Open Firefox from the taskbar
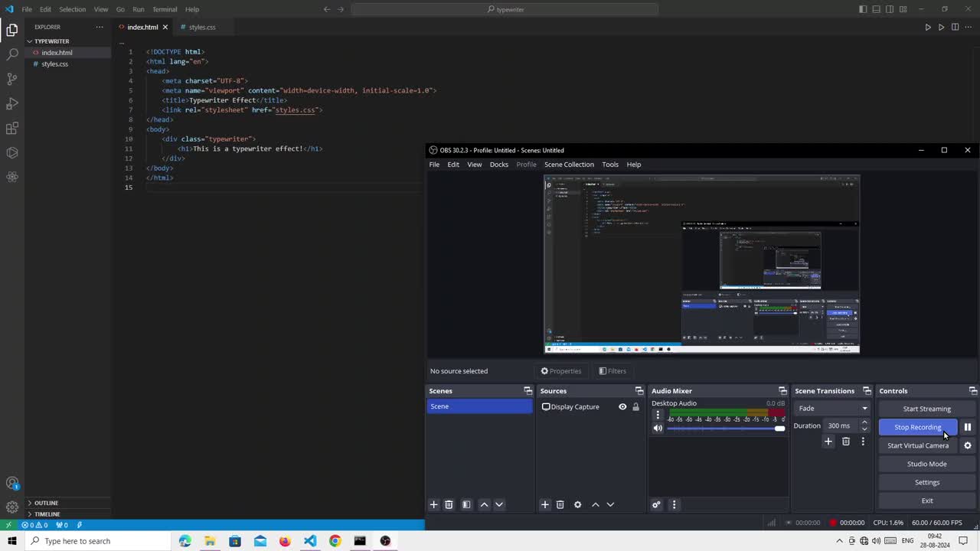Screen dimensions: 980x551 tap(285, 541)
